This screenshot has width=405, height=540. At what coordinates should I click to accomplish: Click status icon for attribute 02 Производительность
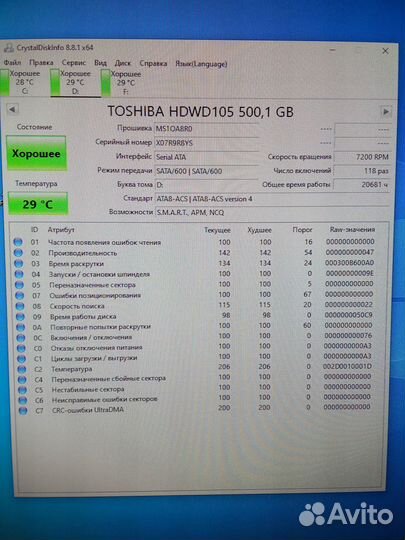click(19, 253)
